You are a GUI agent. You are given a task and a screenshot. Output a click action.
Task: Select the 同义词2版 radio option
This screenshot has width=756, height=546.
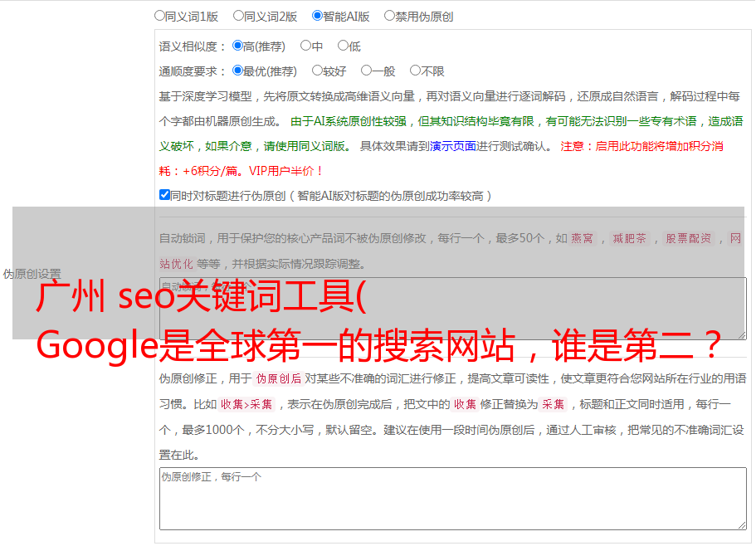pos(239,16)
